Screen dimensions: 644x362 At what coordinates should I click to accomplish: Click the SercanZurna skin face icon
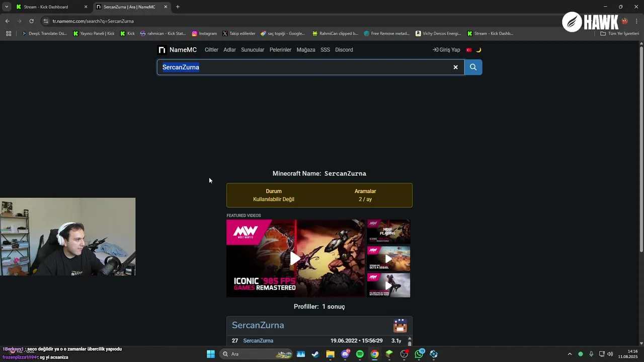click(400, 325)
